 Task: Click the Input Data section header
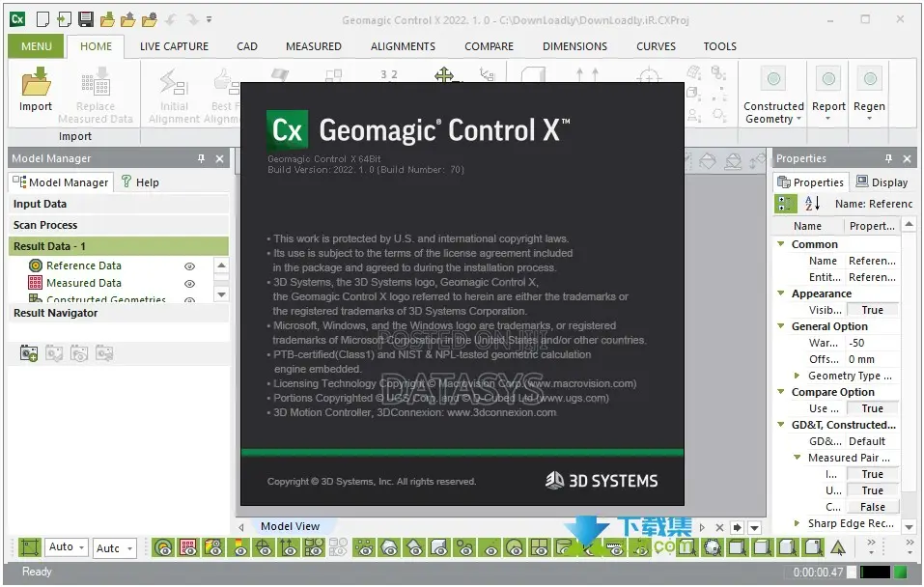tap(119, 204)
